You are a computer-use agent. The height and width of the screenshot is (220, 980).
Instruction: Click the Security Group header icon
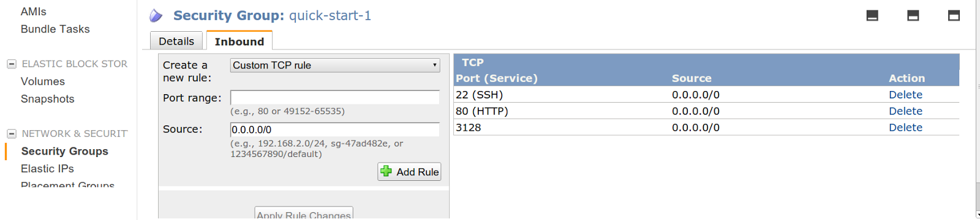tap(156, 16)
